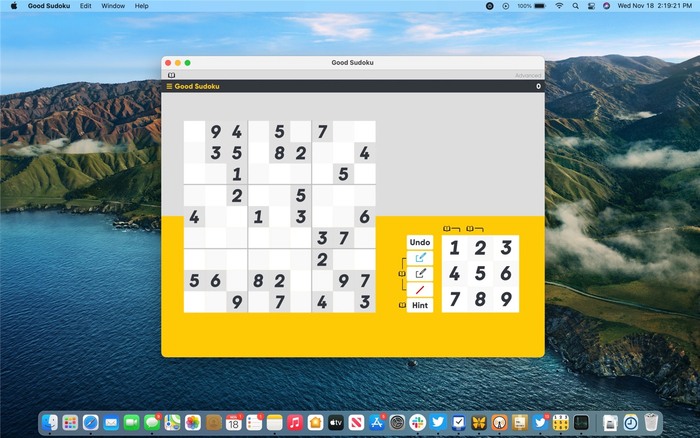The width and height of the screenshot is (700, 438).
Task: Select the gray pencil notes mode
Action: [420, 274]
